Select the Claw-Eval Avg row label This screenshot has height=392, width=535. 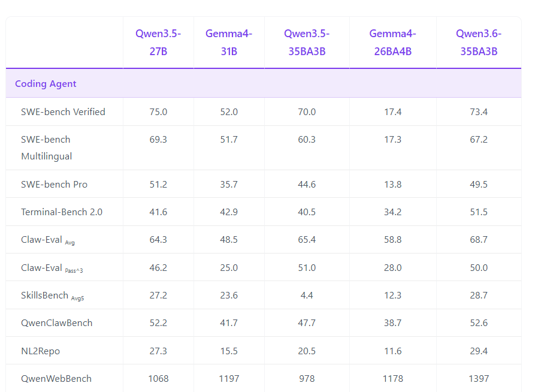point(48,240)
